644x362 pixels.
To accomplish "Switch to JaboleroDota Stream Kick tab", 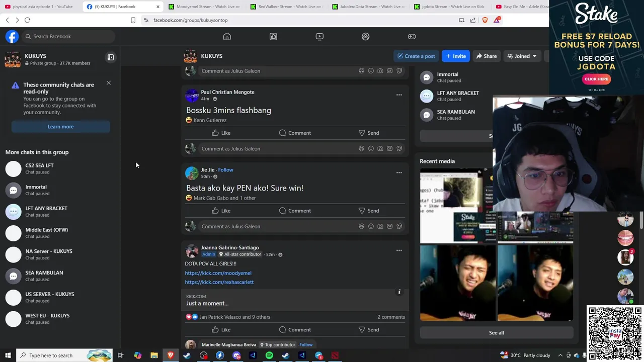I will coord(368,7).
